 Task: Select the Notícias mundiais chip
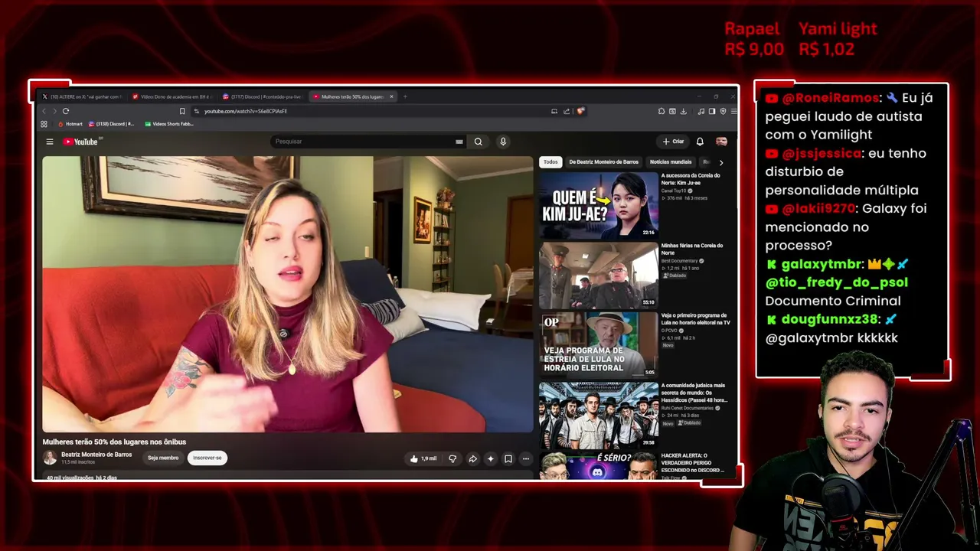(x=671, y=162)
